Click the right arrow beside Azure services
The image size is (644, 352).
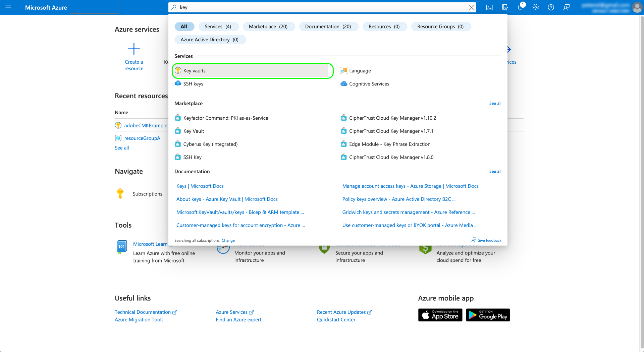coord(509,50)
